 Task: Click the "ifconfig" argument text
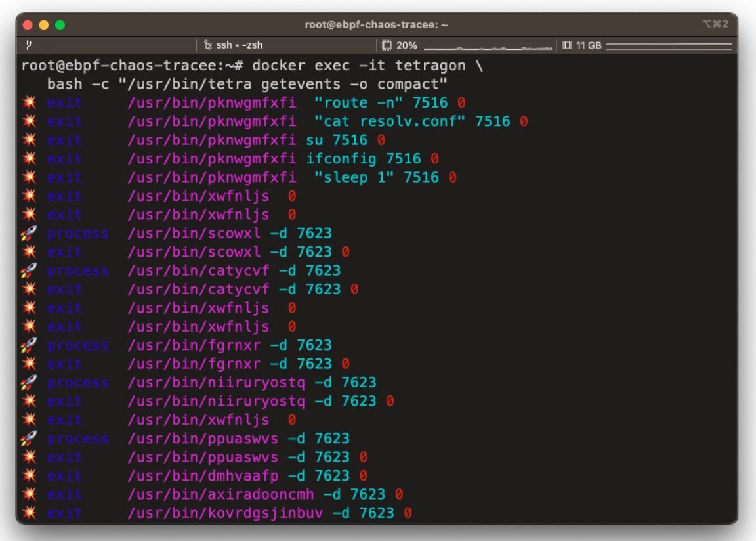(341, 159)
